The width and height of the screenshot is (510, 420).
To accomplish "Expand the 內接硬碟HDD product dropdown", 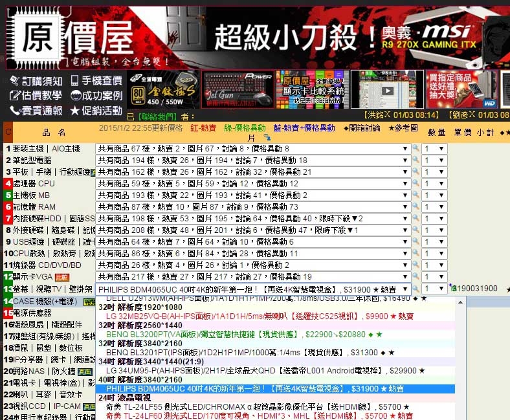I will (252, 219).
